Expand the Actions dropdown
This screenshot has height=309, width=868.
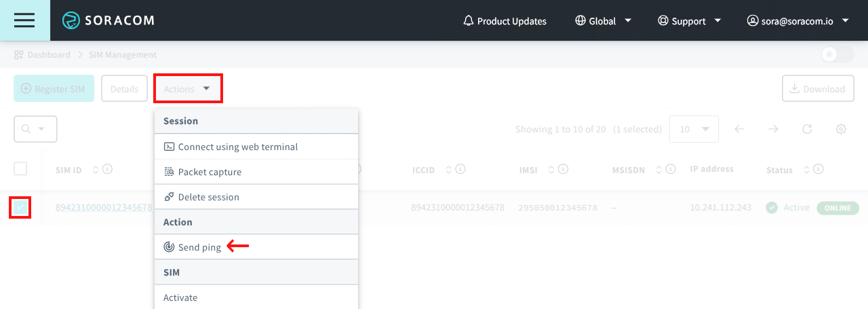[188, 89]
